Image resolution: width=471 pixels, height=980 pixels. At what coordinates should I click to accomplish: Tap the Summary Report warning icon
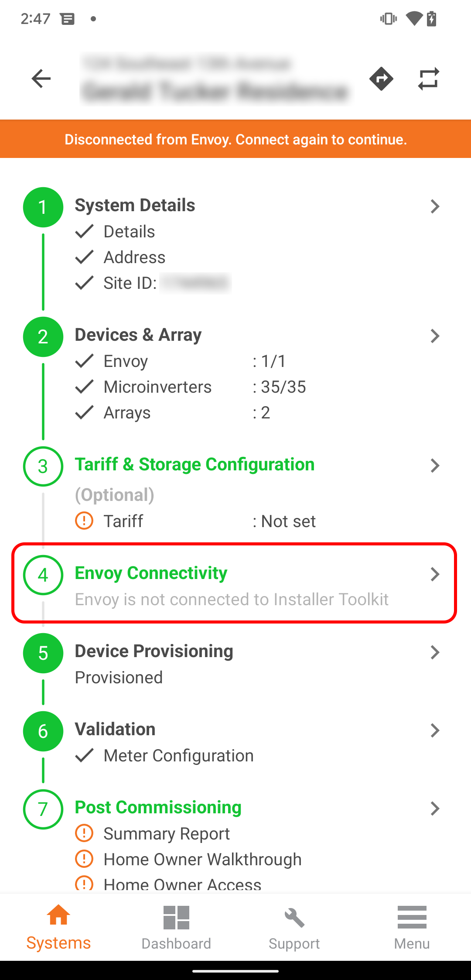tap(84, 833)
